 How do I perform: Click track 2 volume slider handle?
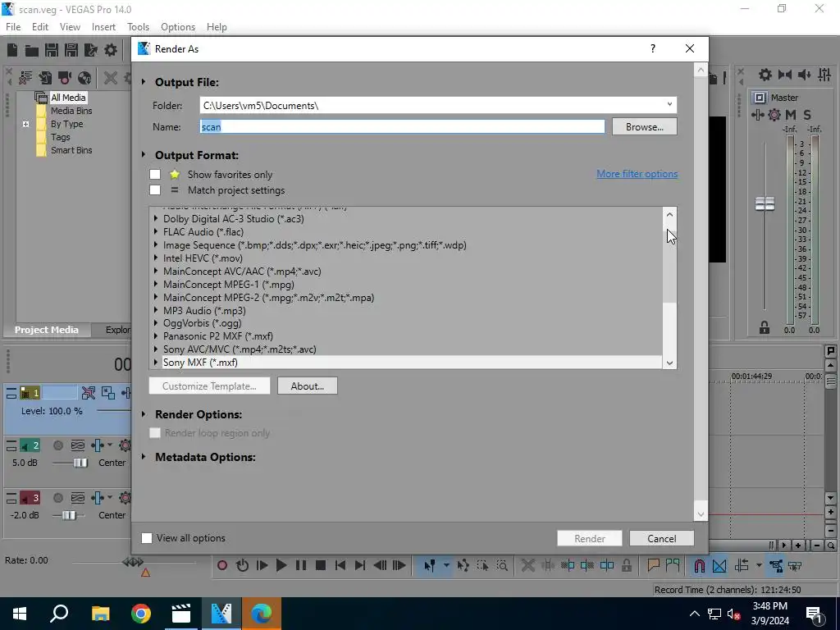[x=80, y=463]
